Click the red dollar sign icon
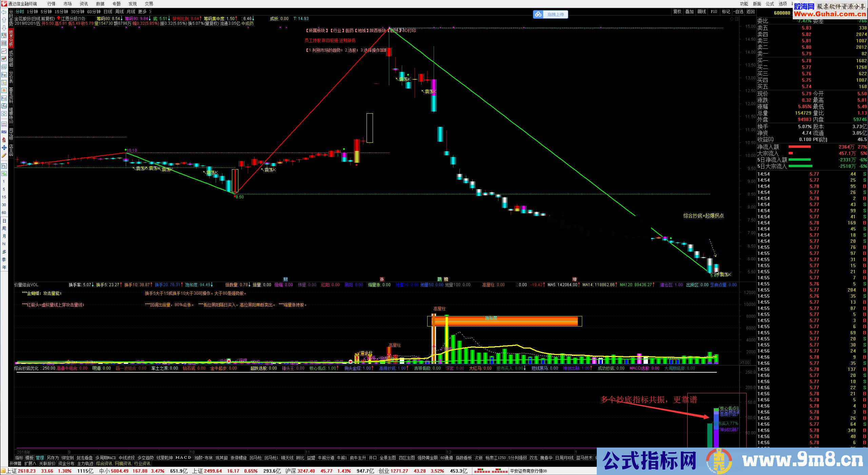Image resolution: width=868 pixels, height=475 pixels. 4,140
